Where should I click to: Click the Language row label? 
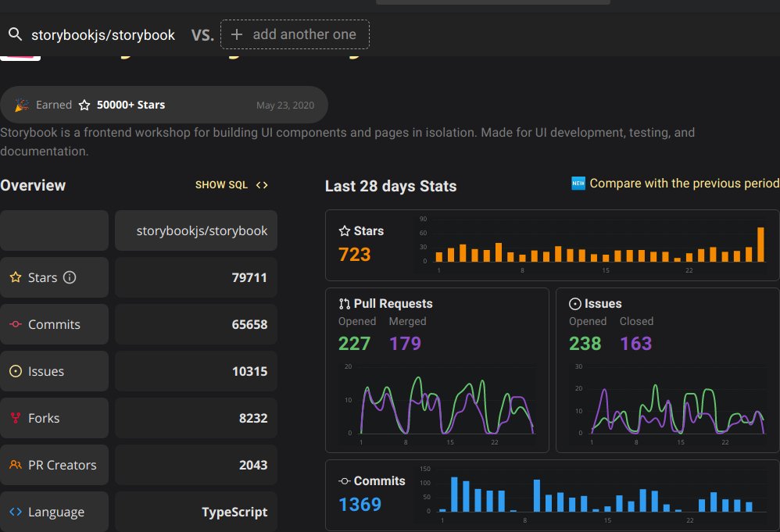pos(56,512)
